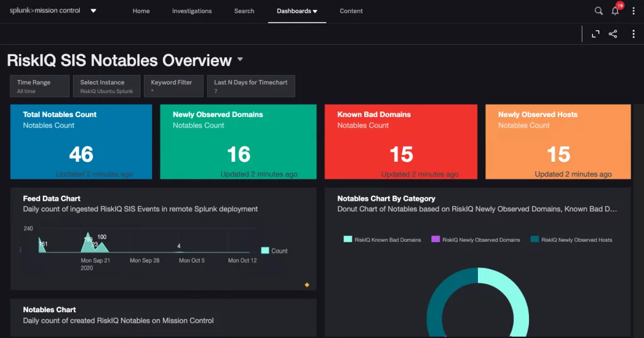
Task: Click the data point labeled 4
Action: coord(179,246)
